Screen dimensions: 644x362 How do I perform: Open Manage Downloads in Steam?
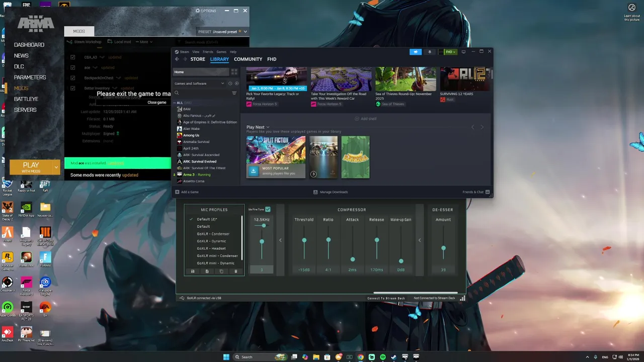click(x=331, y=192)
